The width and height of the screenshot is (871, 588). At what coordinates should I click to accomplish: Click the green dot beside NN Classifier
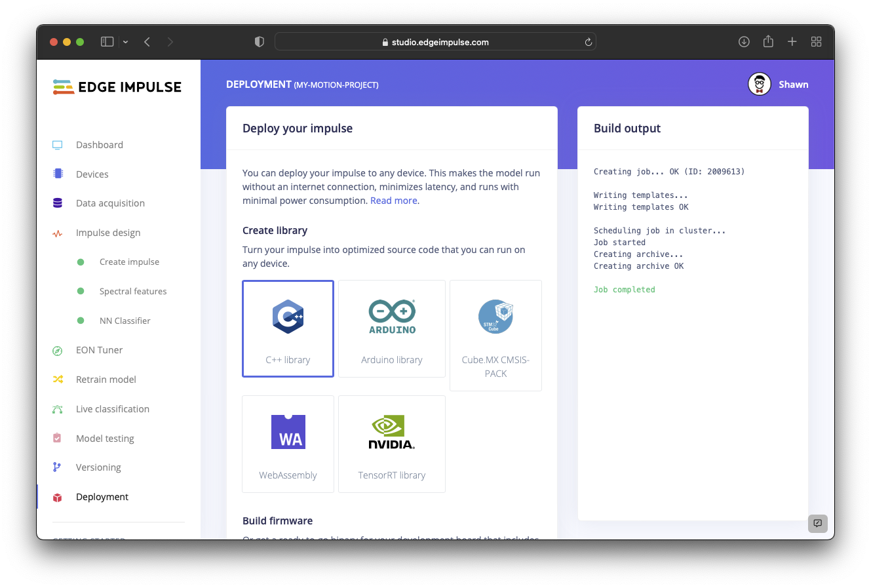point(81,321)
